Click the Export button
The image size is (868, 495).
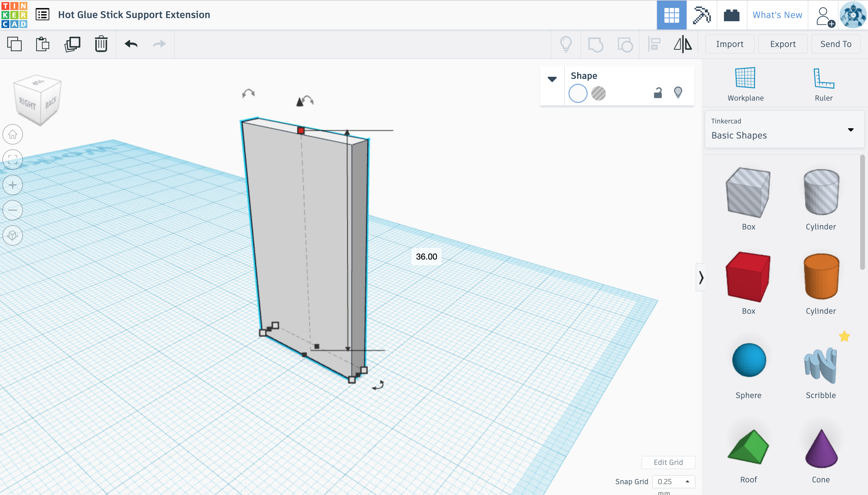783,44
